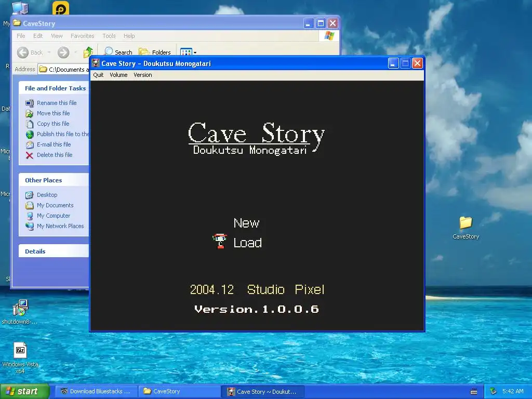
Task: Click Publish this file to the Web link
Action: pos(63,134)
